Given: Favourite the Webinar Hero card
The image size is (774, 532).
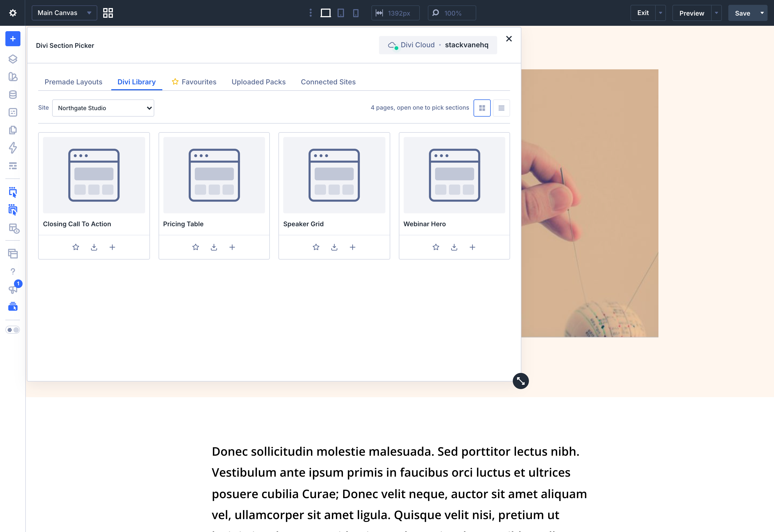Looking at the screenshot, I should pos(436,247).
